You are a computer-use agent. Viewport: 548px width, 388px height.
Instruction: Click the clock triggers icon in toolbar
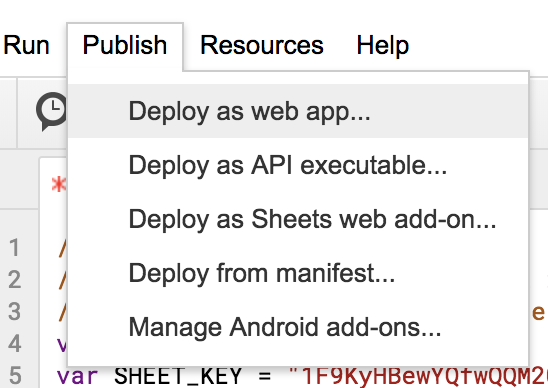point(52,111)
